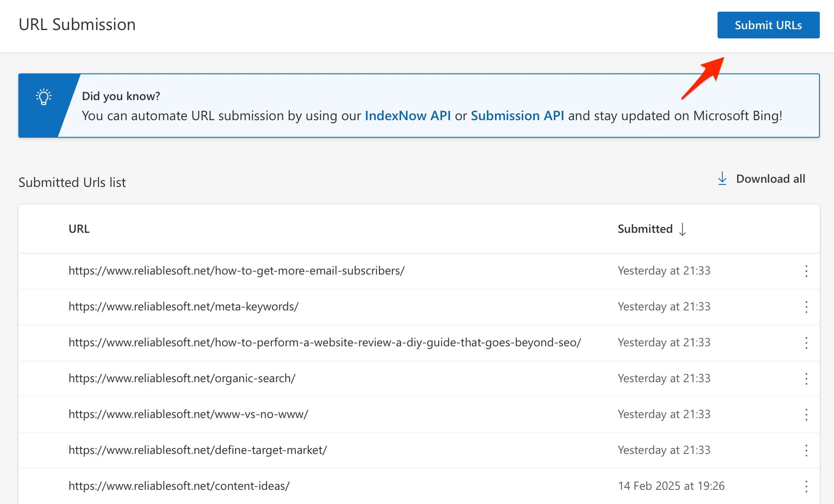Sort by the Submitted column header
This screenshot has width=834, height=504.
[645, 229]
